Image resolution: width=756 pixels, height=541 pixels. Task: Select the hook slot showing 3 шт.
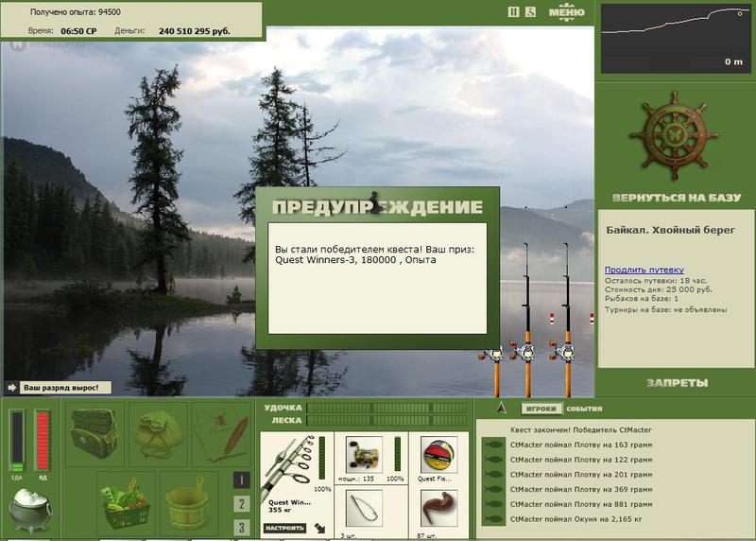[x=364, y=508]
